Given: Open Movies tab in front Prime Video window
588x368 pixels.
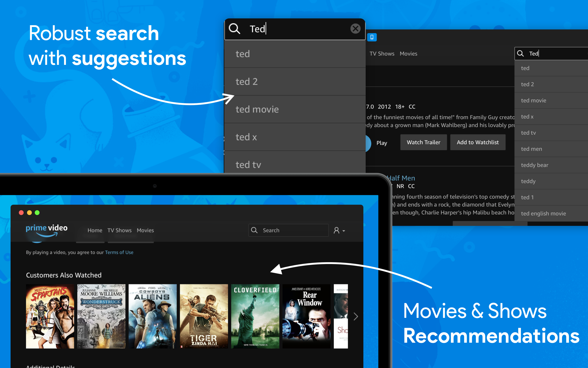Looking at the screenshot, I should (x=145, y=230).
